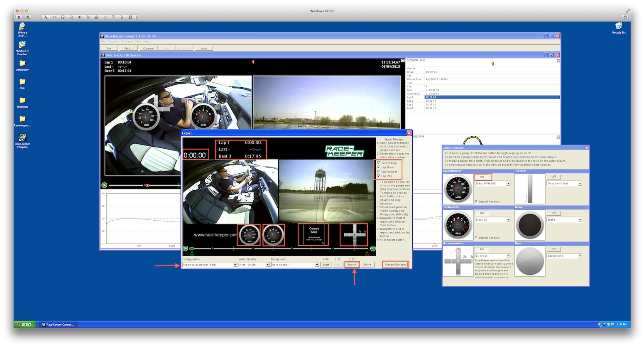Viewport: 644px width, 347px height.
Task: Click play button in main video player
Action: 104,185
